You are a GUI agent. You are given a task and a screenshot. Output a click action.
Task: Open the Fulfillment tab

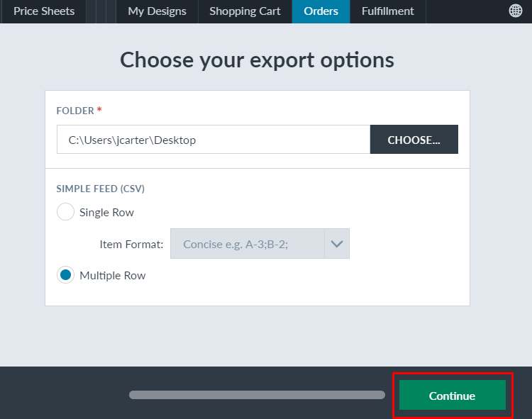pos(388,11)
